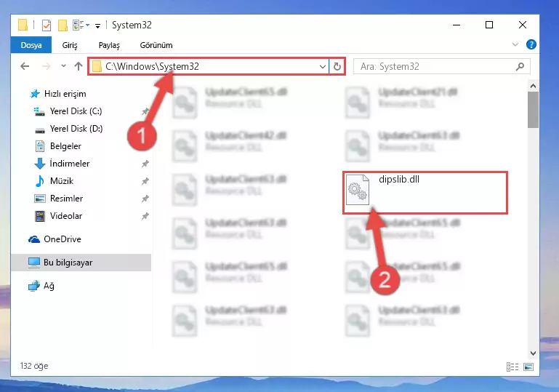This screenshot has height=392, width=559.
Task: Switch to the Giriş ribbon tab
Action: tap(70, 45)
